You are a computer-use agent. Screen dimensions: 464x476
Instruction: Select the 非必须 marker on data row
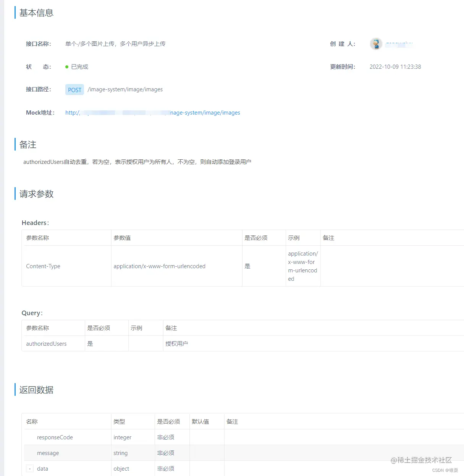pyautogui.click(x=166, y=468)
